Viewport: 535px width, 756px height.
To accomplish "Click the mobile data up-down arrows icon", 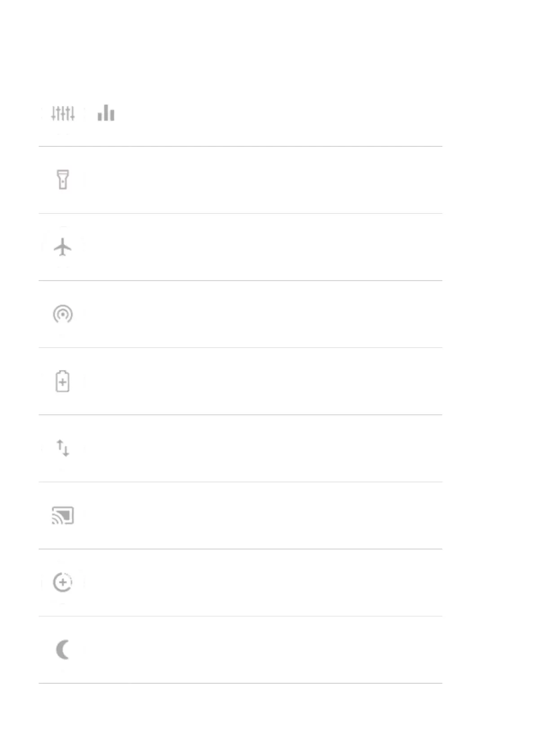I will [x=63, y=448].
